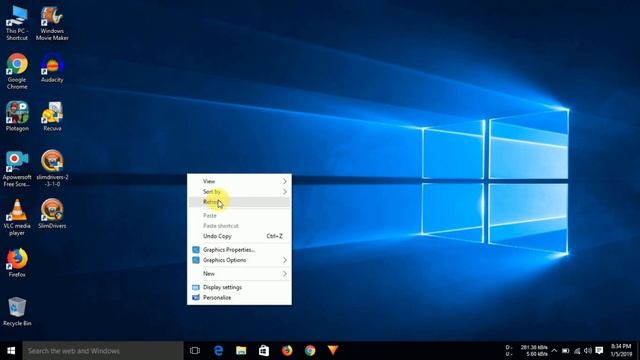Image resolution: width=640 pixels, height=360 pixels.
Task: Select the Google Chrome desktop icon
Action: click(x=17, y=71)
